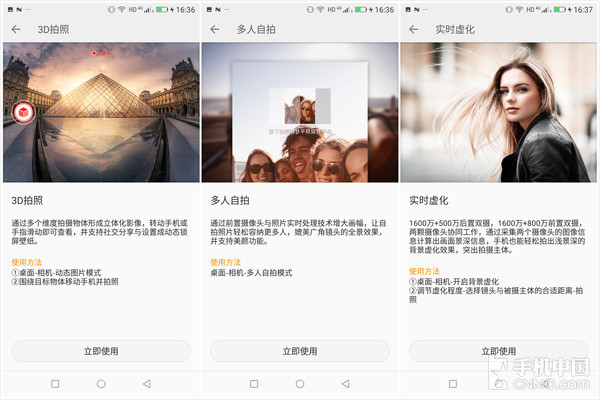This screenshot has width=600, height=400.
Task: Tap the 实时虚化 title in the header
Action: (x=455, y=29)
